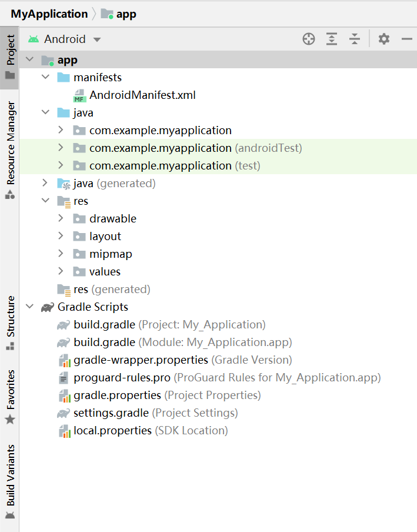Click the elephant icon of build.gradle (Project)
This screenshot has height=532, width=417.
point(64,325)
